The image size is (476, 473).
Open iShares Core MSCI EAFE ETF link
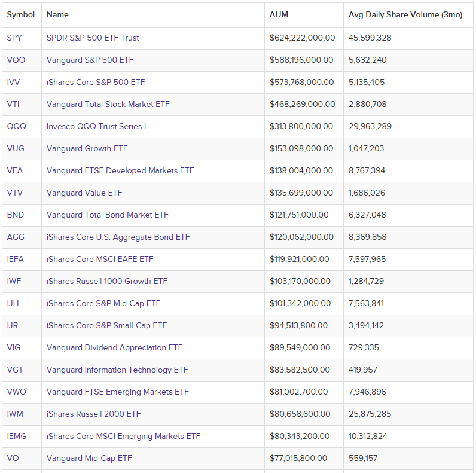[100, 260]
